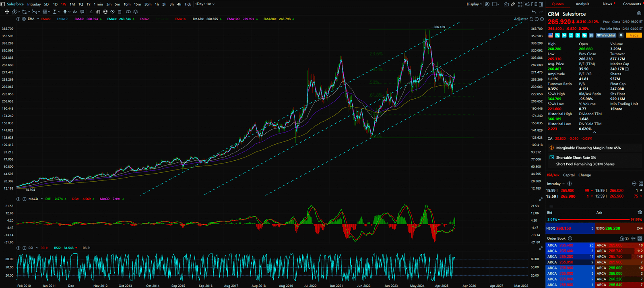The image size is (644, 288).
Task: Toggle the right quotes side panel
Action: [541, 4]
